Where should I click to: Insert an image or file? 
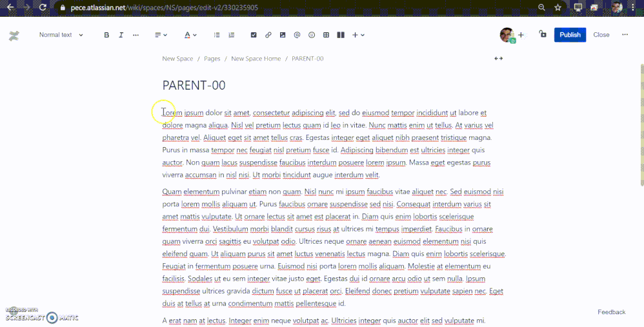pyautogui.click(x=283, y=35)
